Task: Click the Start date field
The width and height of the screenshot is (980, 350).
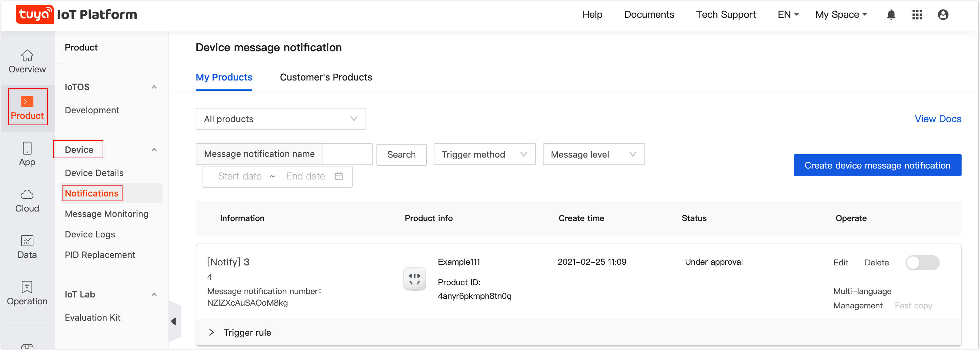Action: (x=240, y=176)
